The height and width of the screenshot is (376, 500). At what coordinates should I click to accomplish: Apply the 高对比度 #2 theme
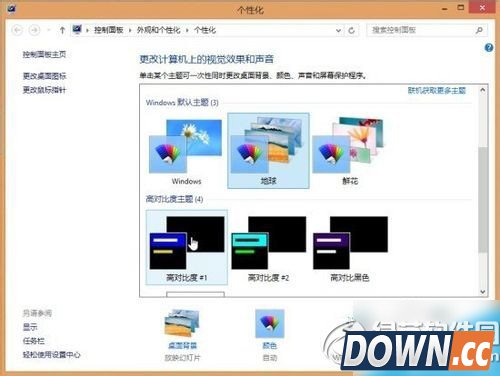[268, 247]
